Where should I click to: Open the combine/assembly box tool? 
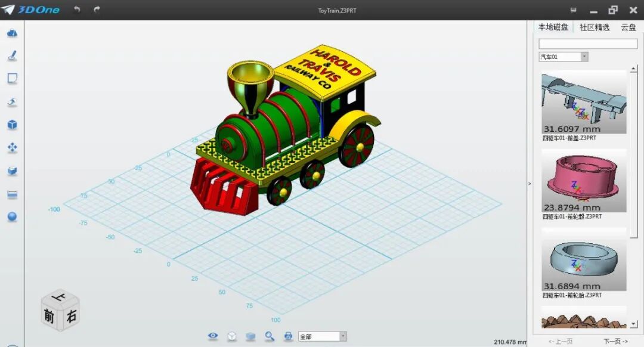[x=12, y=171]
